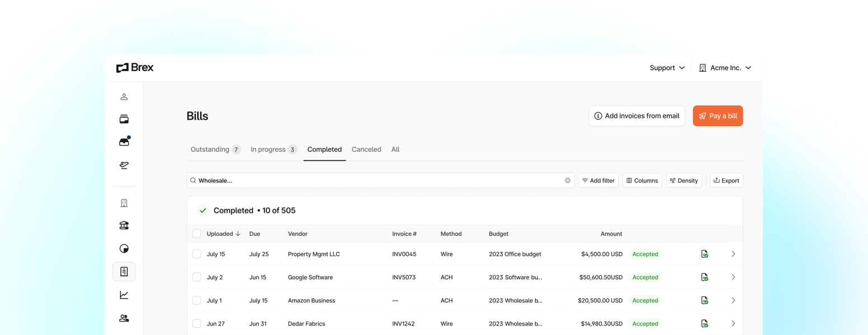This screenshot has width=868, height=335.
Task: Select the Completed tab
Action: (324, 150)
